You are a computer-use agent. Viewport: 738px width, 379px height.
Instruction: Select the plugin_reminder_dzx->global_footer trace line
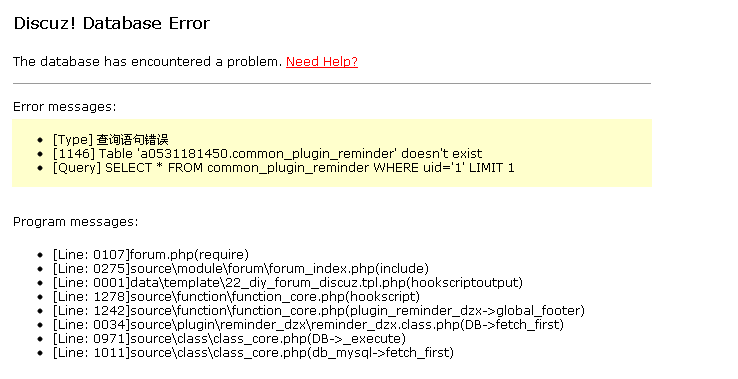(x=319, y=311)
